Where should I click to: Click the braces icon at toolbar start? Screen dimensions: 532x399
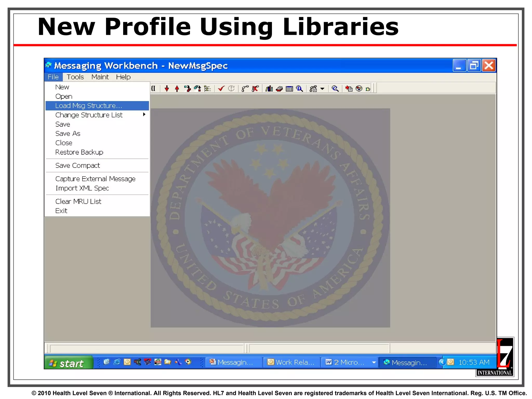coord(154,89)
